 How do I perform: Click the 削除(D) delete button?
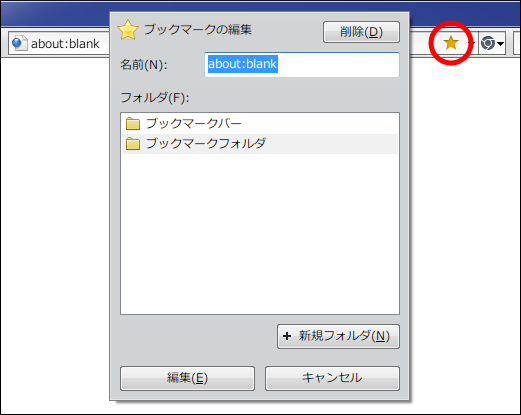point(361,32)
